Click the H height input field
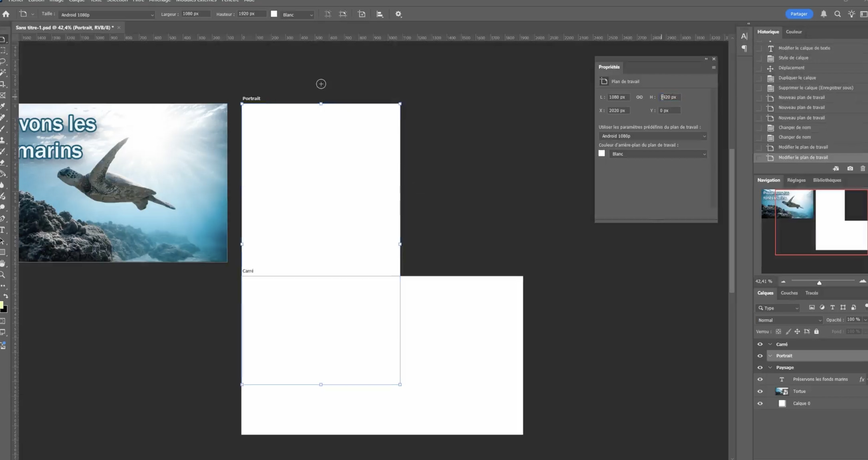This screenshot has width=868, height=460. click(669, 97)
